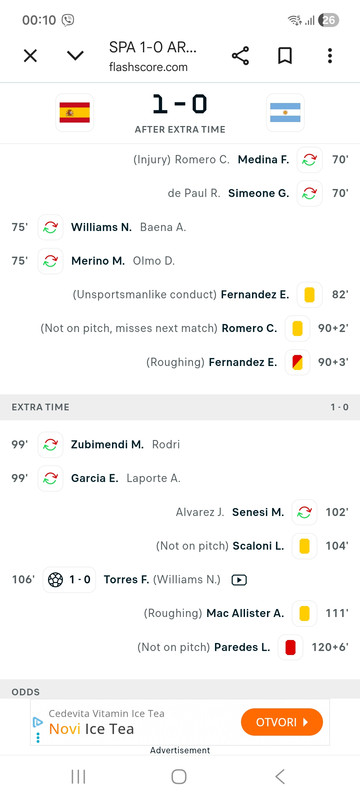Bookmark this page using the bookmark icon
Screen dimensions: 360x800
(285, 56)
